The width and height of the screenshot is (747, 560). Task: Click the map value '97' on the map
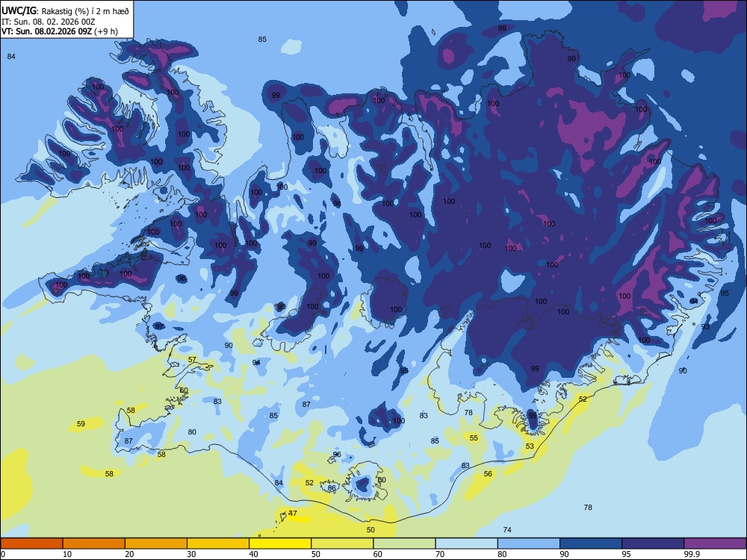159,327
